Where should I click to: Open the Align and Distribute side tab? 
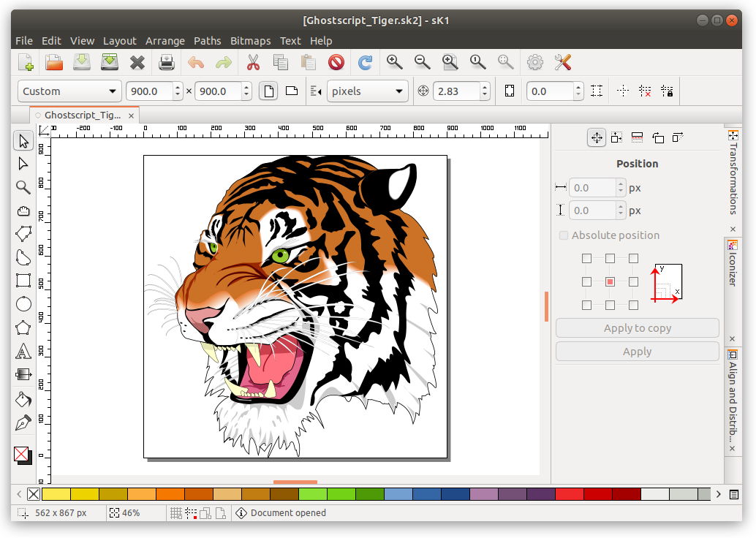click(733, 396)
